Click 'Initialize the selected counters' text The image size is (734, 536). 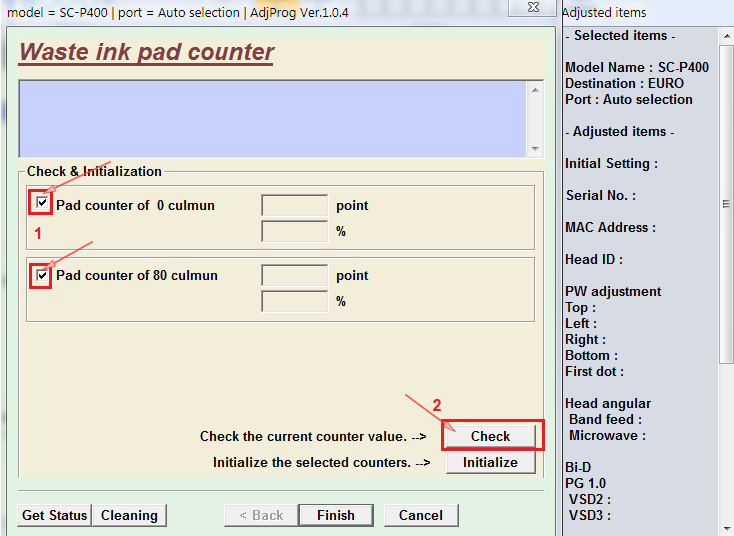311,463
